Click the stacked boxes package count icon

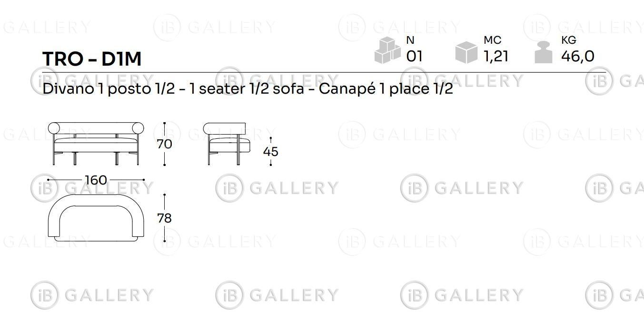[387, 49]
